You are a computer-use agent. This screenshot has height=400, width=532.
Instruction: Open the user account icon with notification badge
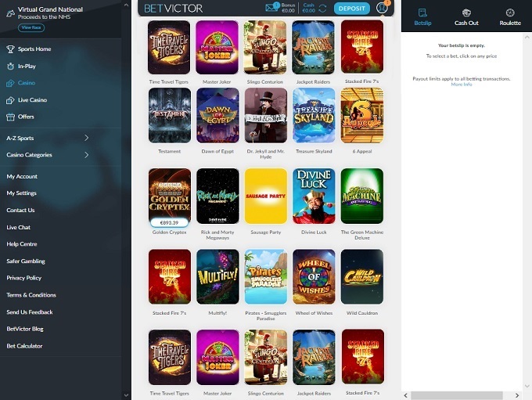point(382,9)
